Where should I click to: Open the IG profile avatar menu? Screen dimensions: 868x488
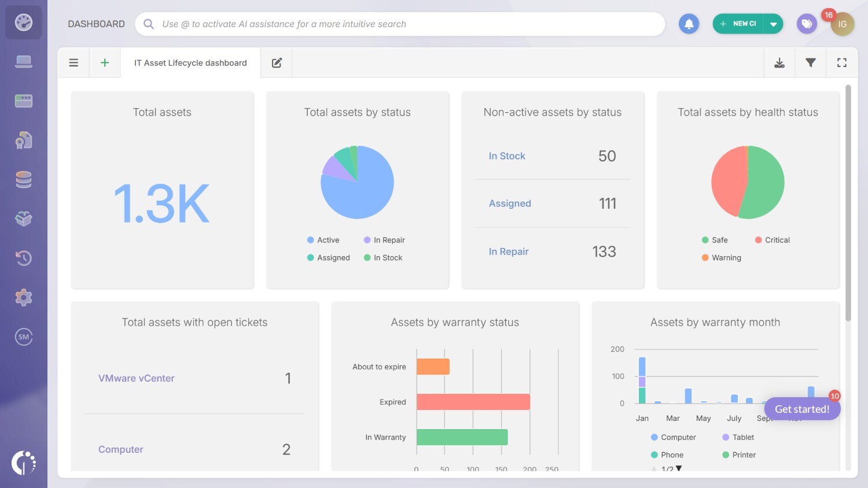click(x=843, y=24)
